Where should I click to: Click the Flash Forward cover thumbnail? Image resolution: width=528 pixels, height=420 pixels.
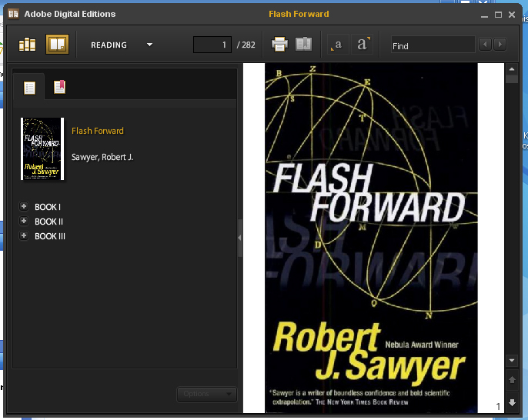(x=42, y=148)
